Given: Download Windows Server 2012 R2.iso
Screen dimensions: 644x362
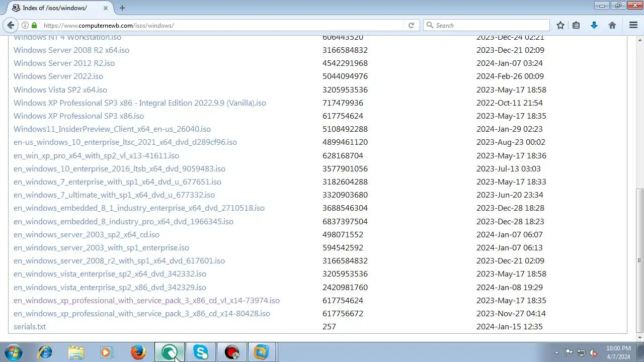Looking at the screenshot, I should click(x=64, y=63).
